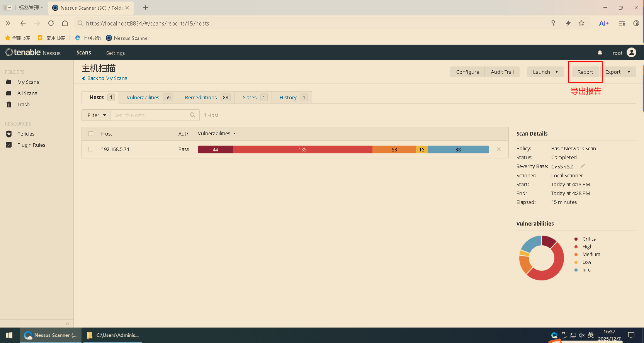
Task: Open Trash via its bin icon
Action: tap(9, 104)
